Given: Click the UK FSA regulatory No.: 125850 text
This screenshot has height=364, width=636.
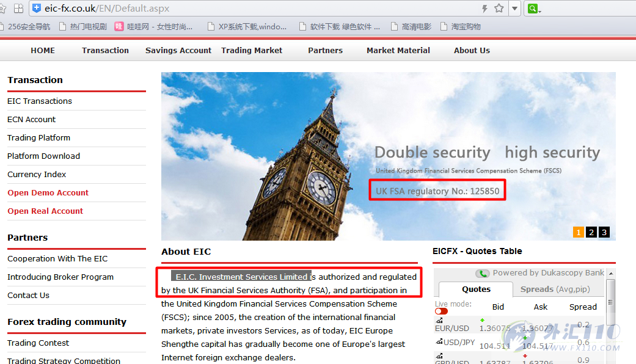Looking at the screenshot, I should tap(437, 191).
